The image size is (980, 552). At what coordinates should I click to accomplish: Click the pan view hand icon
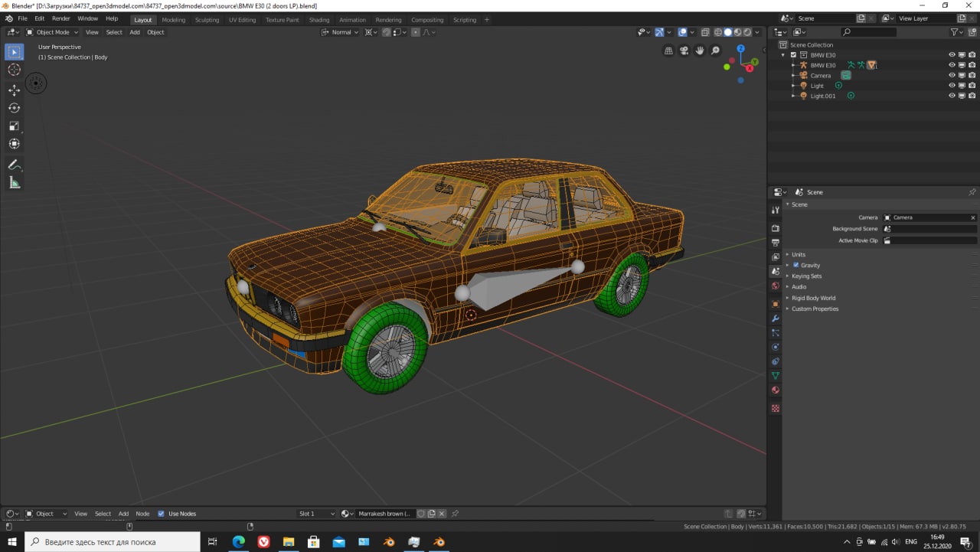(x=700, y=51)
